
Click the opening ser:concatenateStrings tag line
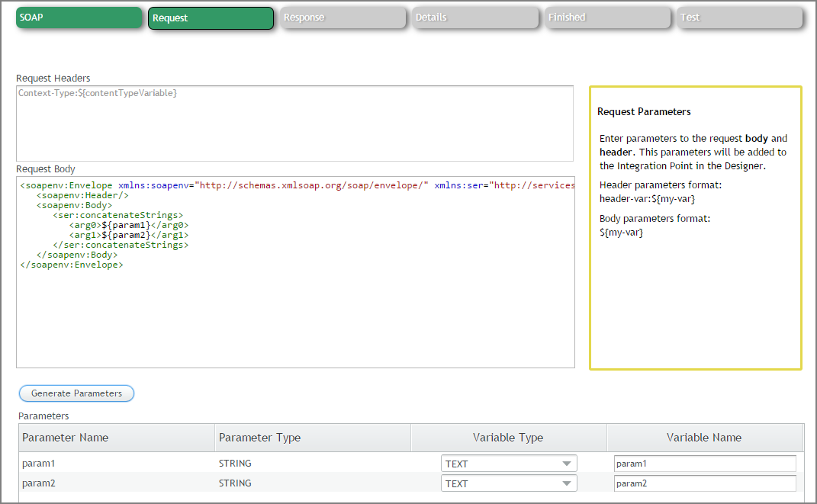(x=117, y=215)
